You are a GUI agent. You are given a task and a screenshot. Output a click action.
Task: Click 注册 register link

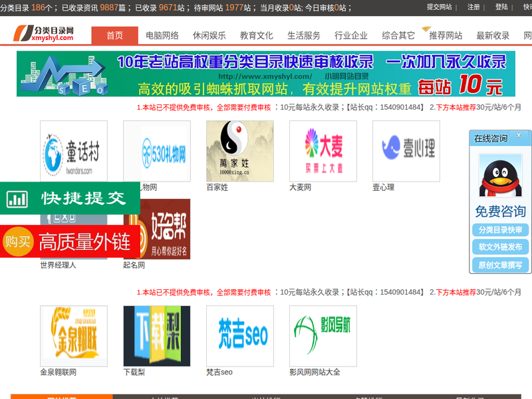[x=473, y=7]
